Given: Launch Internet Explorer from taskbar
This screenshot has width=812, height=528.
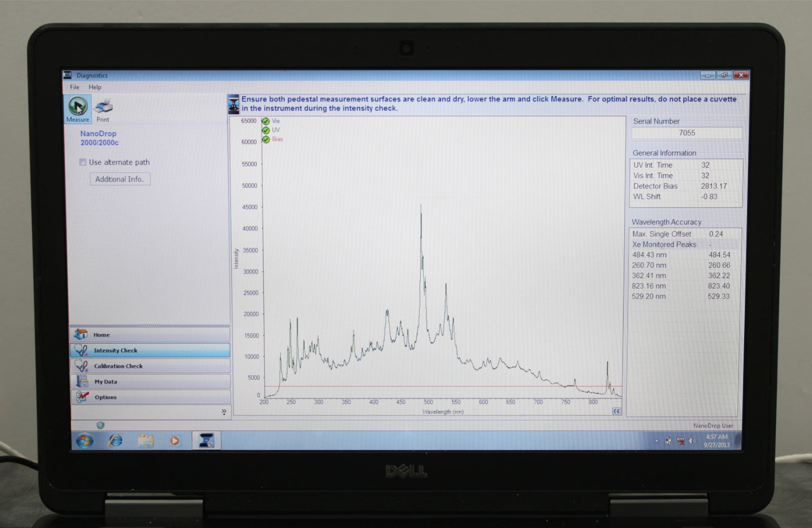Looking at the screenshot, I should pos(116,441).
